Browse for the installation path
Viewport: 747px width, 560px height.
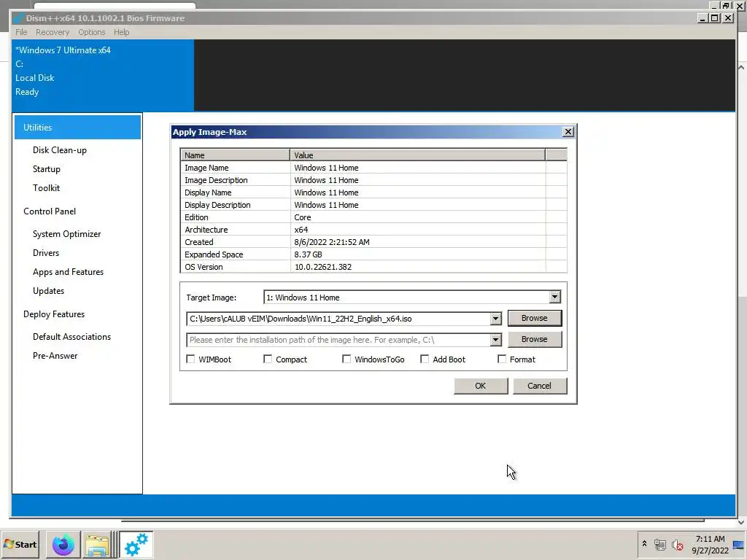coord(535,339)
